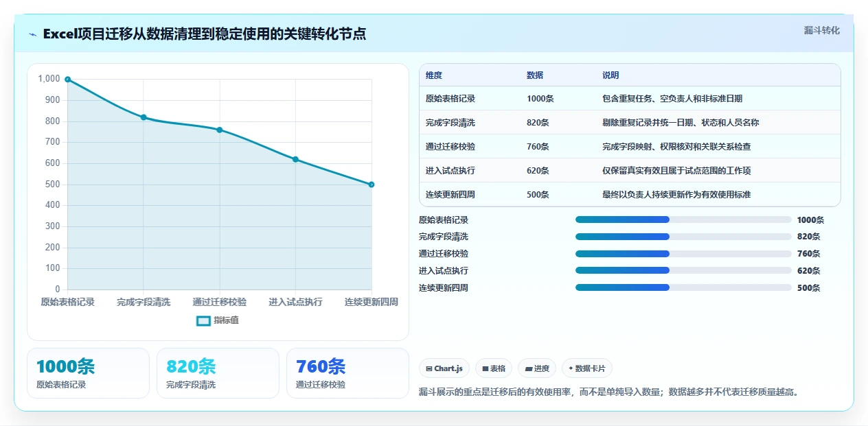Click the page title Excel项目迁移
Image resolution: width=868 pixels, height=426 pixels.
pyautogui.click(x=204, y=34)
